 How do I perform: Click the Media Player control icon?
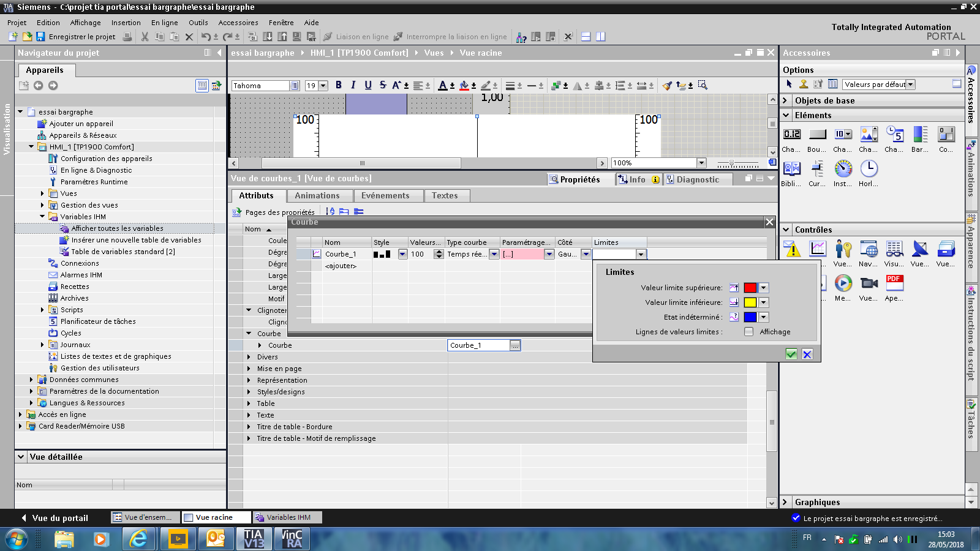click(843, 283)
